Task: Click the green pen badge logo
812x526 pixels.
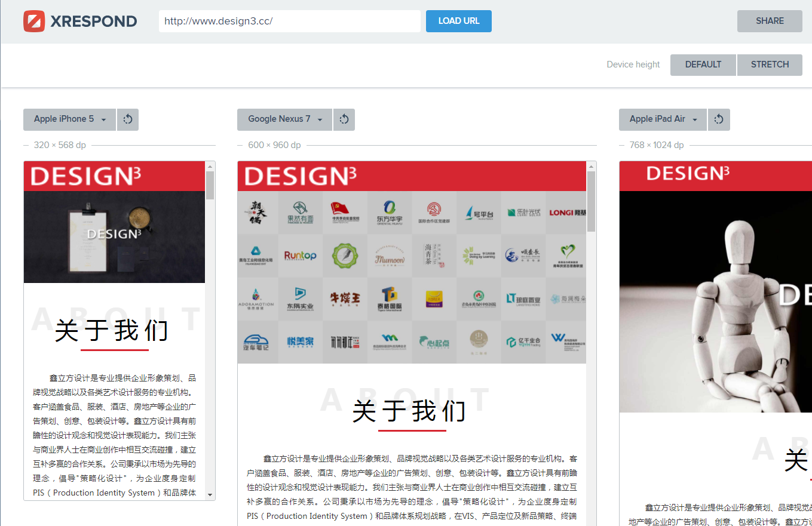Action: point(345,256)
